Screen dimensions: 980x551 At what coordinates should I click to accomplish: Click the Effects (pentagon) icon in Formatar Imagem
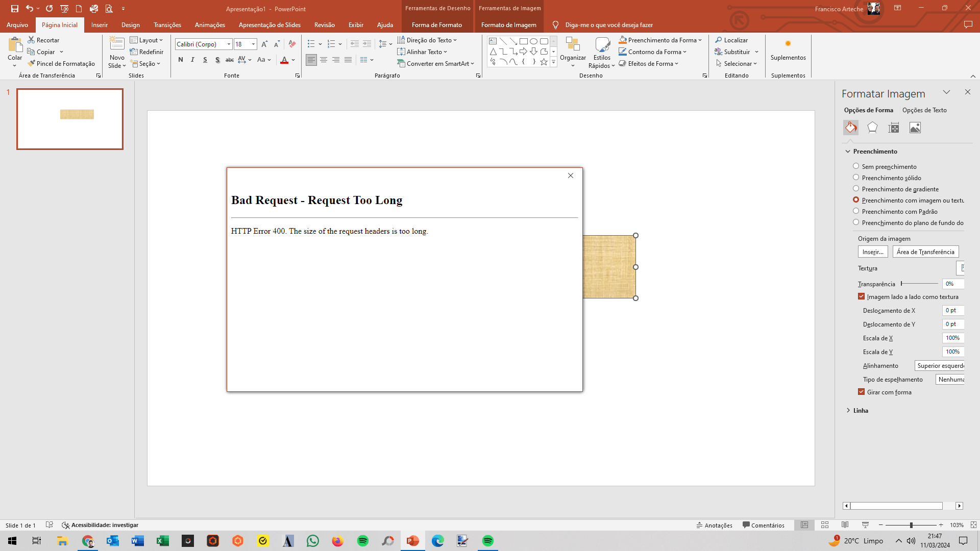[872, 128]
